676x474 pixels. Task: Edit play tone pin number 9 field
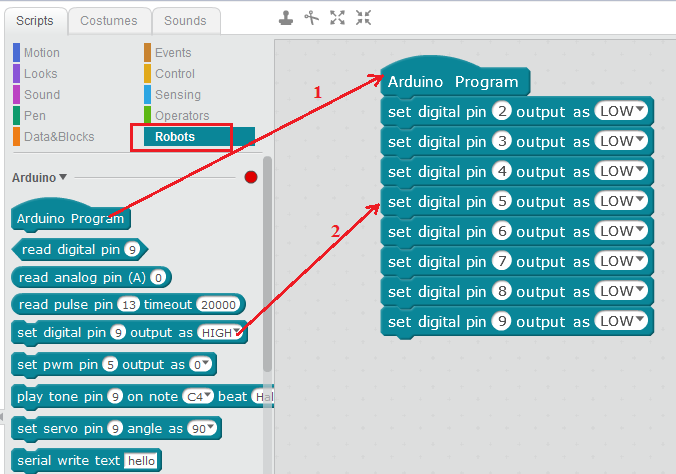pos(115,397)
